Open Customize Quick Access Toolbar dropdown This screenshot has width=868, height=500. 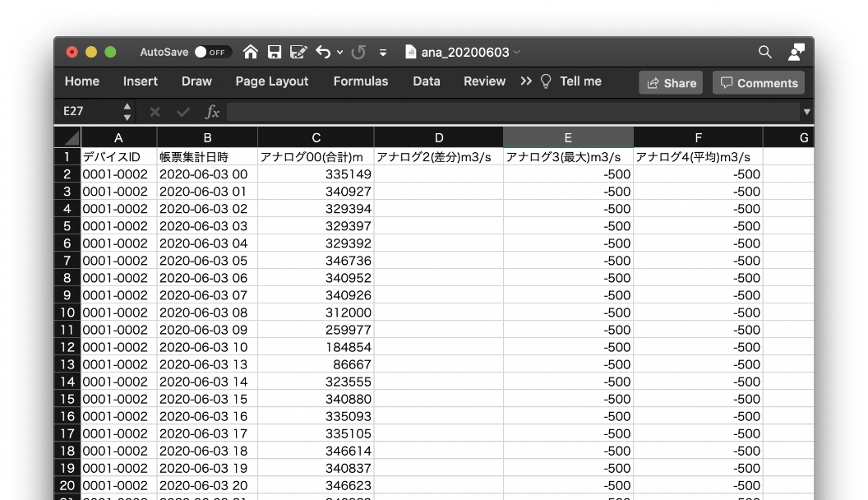pos(383,52)
